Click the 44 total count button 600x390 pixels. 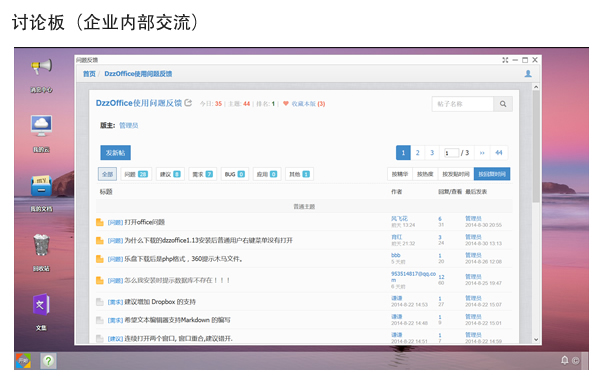[x=499, y=153]
